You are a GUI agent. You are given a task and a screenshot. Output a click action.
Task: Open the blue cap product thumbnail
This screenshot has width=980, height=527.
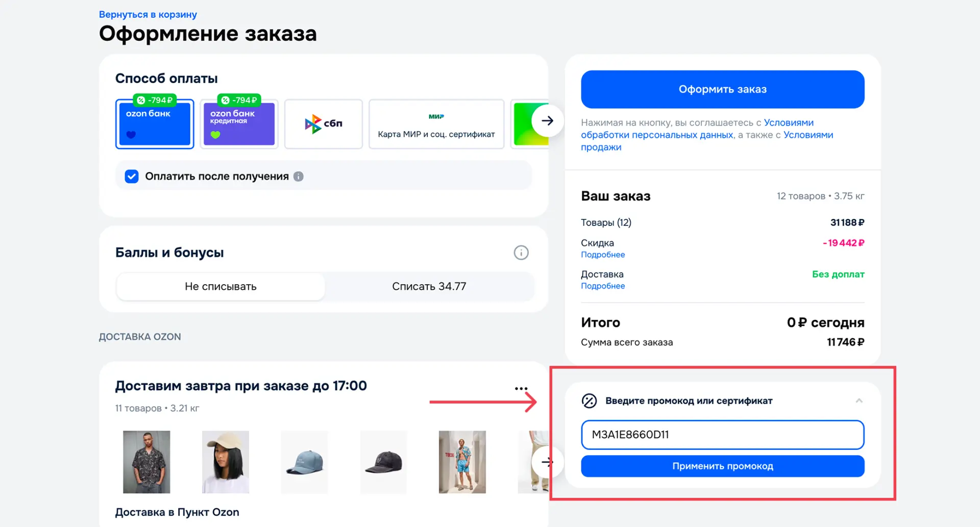[x=305, y=462]
